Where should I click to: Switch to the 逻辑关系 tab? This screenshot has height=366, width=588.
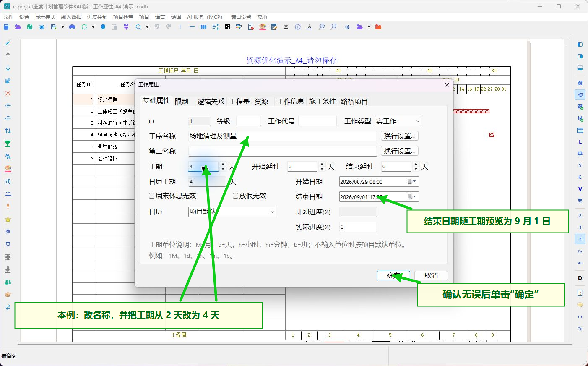(211, 101)
